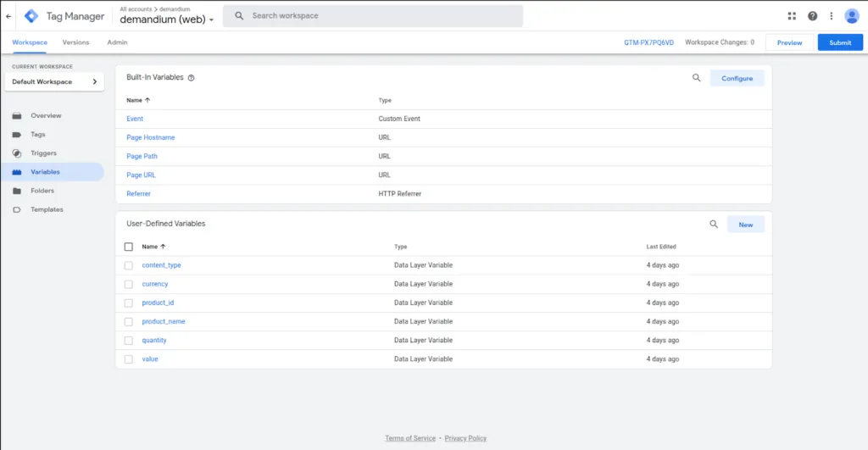Open the Page Hostname variable
868x450 pixels.
[x=151, y=137]
